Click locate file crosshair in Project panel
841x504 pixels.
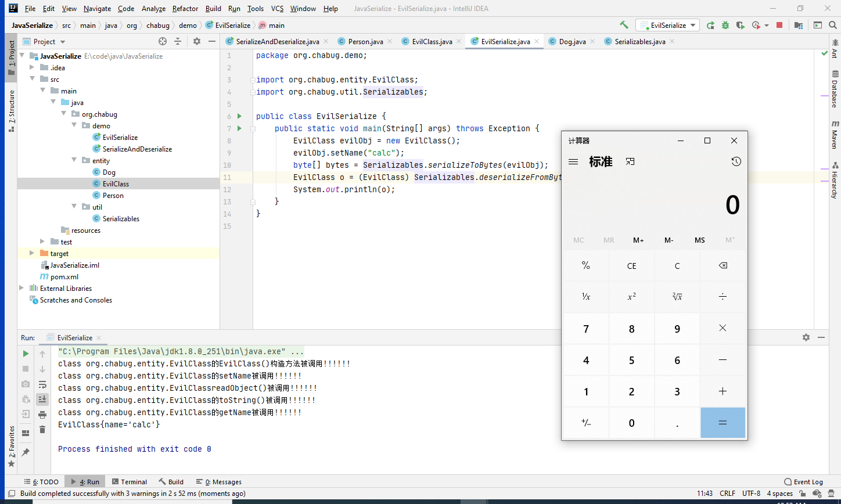163,41
